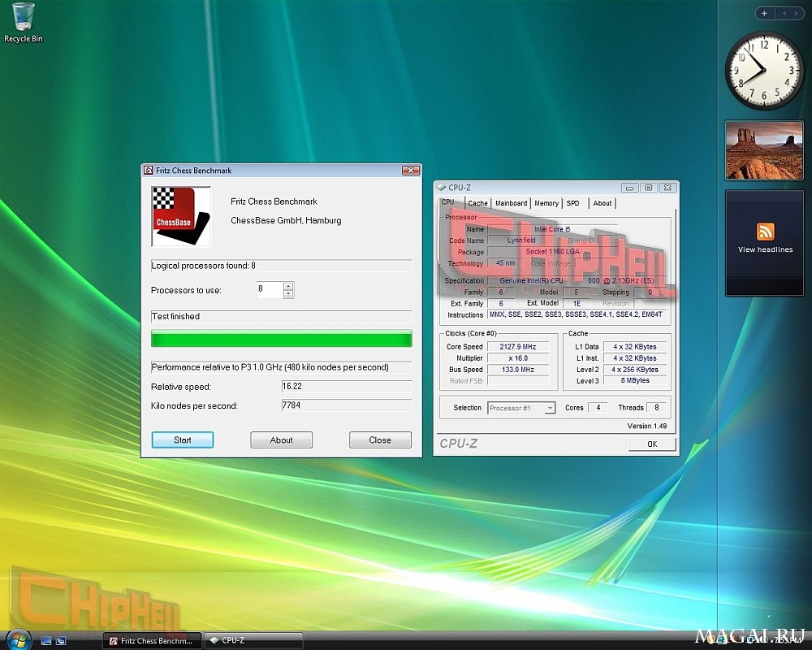This screenshot has height=650, width=812.
Task: Click the RSS feed headlines gadget icon
Action: pos(765,232)
